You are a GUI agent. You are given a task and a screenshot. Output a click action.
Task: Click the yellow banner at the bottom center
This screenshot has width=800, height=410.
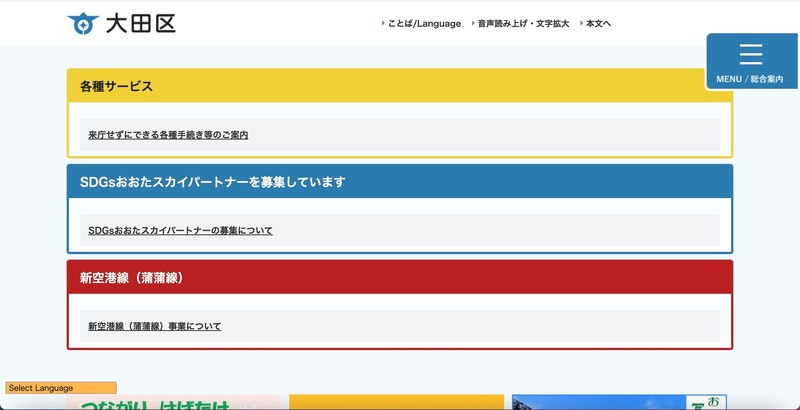(396, 402)
